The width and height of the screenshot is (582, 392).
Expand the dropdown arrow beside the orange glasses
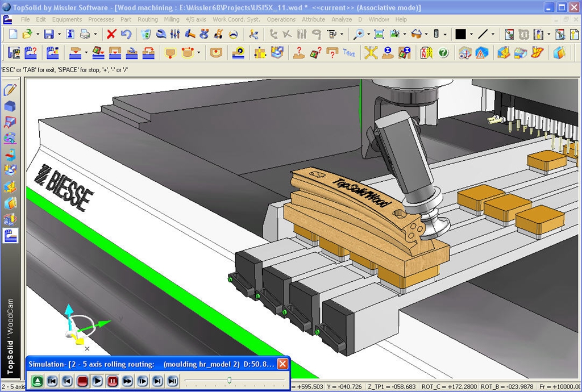pos(426,35)
